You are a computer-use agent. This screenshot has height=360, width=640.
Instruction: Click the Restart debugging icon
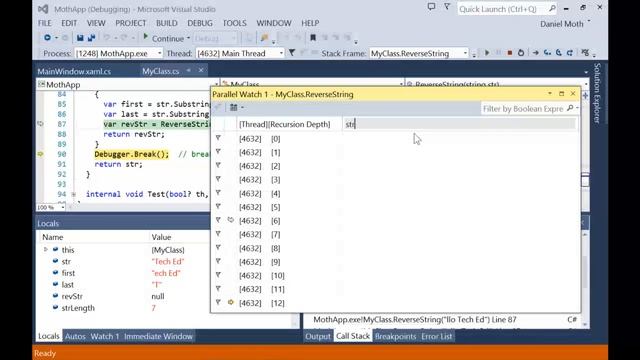tap(521, 53)
